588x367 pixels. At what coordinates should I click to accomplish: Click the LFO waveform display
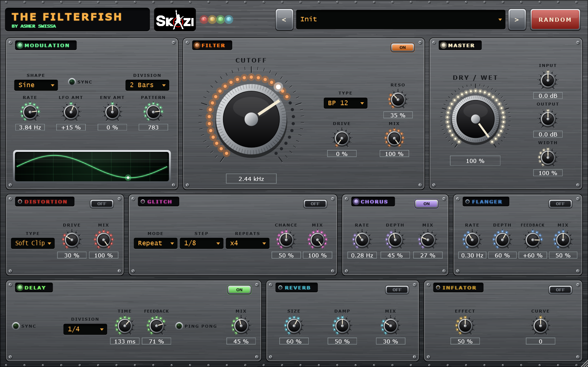pyautogui.click(x=92, y=166)
